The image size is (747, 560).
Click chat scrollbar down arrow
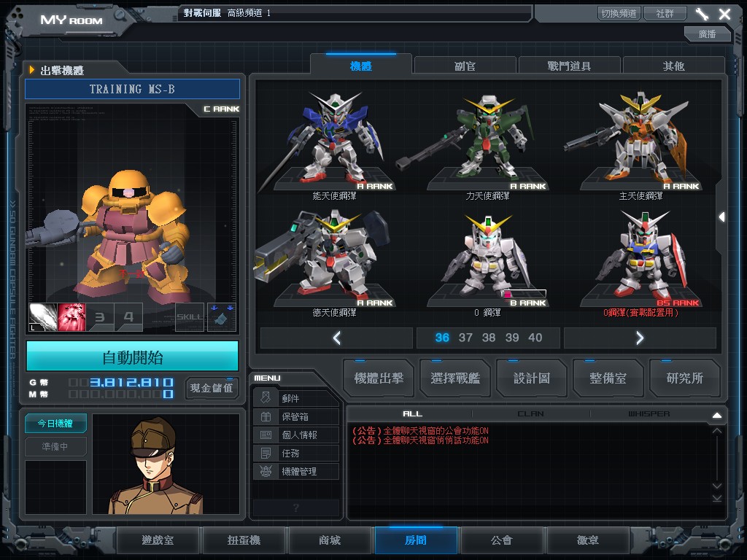[x=717, y=486]
